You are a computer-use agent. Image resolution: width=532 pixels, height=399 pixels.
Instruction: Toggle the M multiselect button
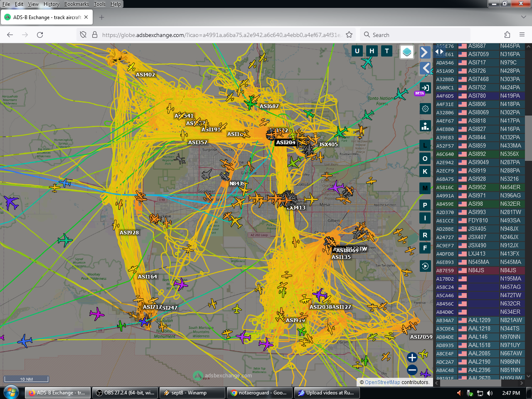pyautogui.click(x=425, y=188)
